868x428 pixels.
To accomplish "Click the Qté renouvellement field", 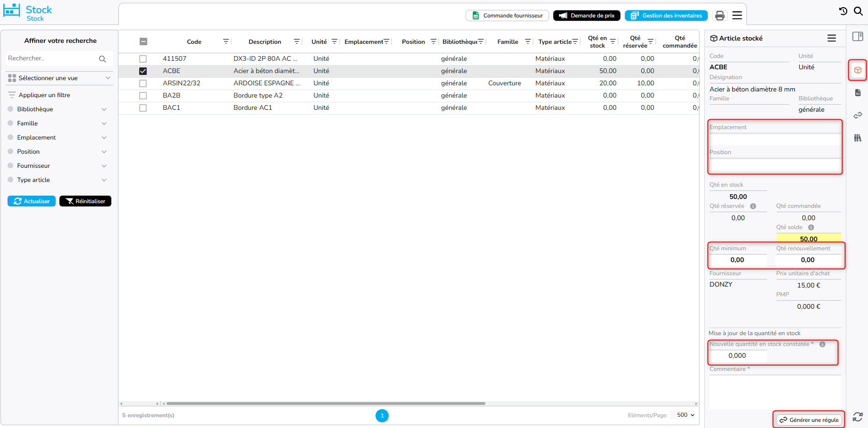I will click(809, 260).
